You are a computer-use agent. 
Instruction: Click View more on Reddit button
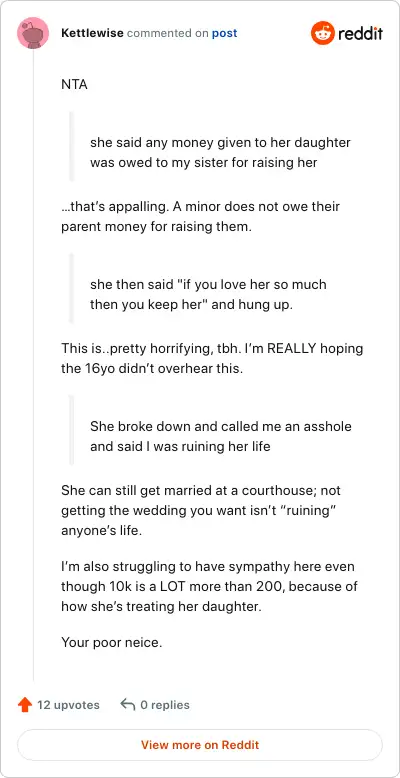pyautogui.click(x=200, y=745)
